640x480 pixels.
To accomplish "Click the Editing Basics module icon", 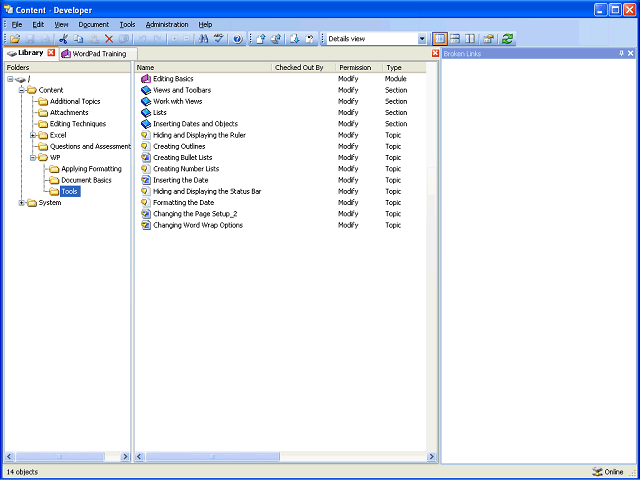I will (x=146, y=79).
